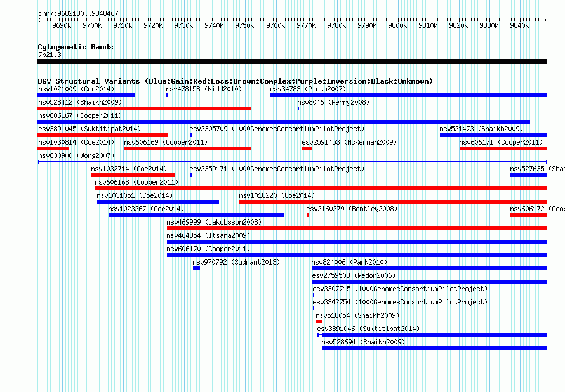Image resolution: width=565 pixels, height=392 pixels.
Task: Click the nsv521473 (Shaikh2009) label
Action: point(481,129)
